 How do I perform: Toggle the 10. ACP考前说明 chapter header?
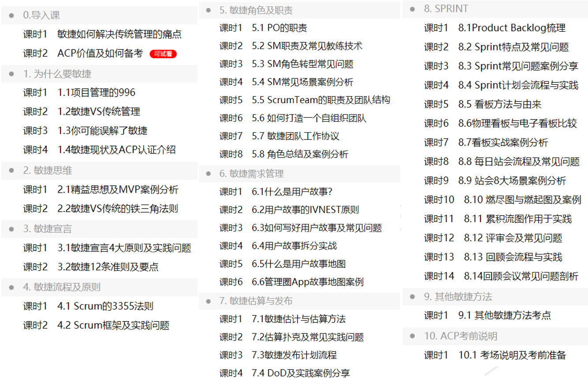pyautogui.click(x=495, y=336)
